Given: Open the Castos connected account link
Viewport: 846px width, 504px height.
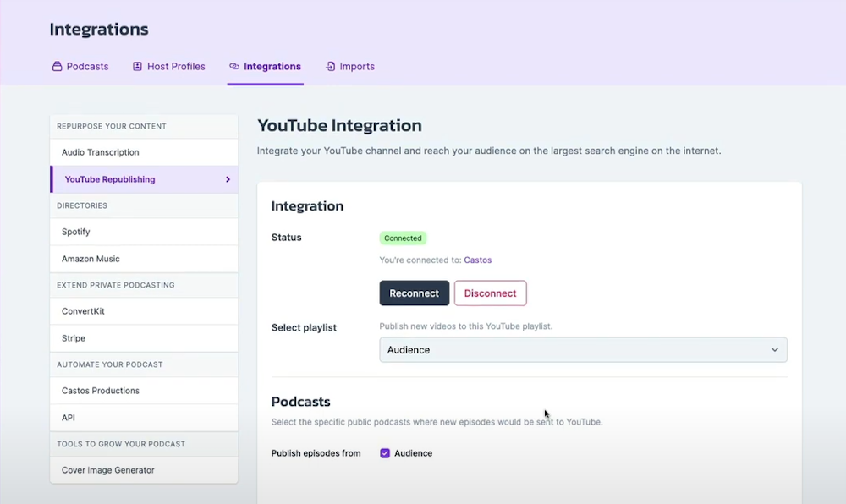Looking at the screenshot, I should tap(477, 260).
